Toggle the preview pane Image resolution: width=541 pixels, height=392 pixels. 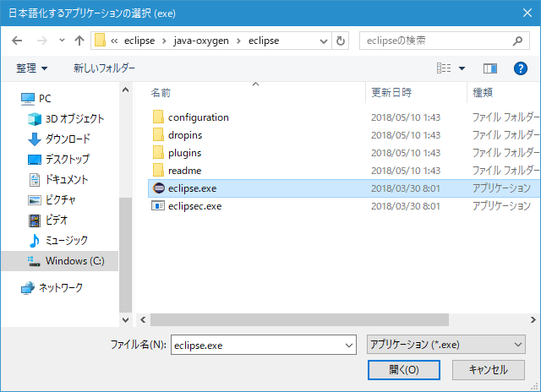coord(490,68)
